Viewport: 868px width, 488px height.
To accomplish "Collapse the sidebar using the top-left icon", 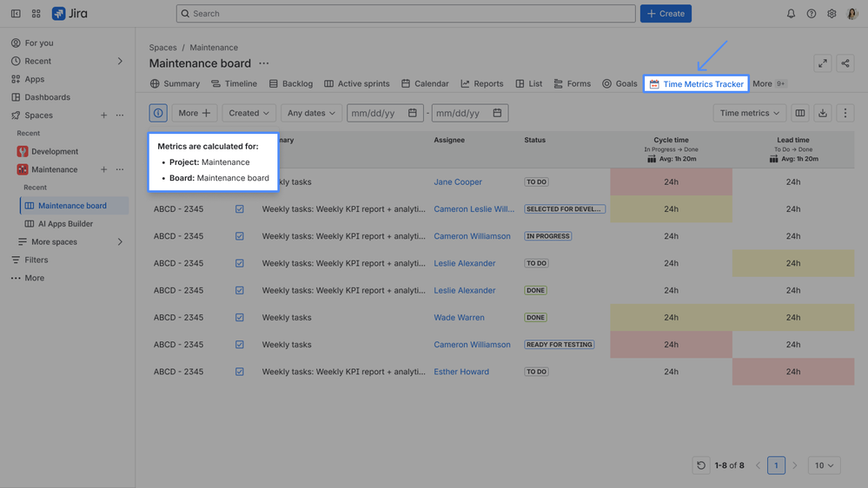I will (x=16, y=13).
